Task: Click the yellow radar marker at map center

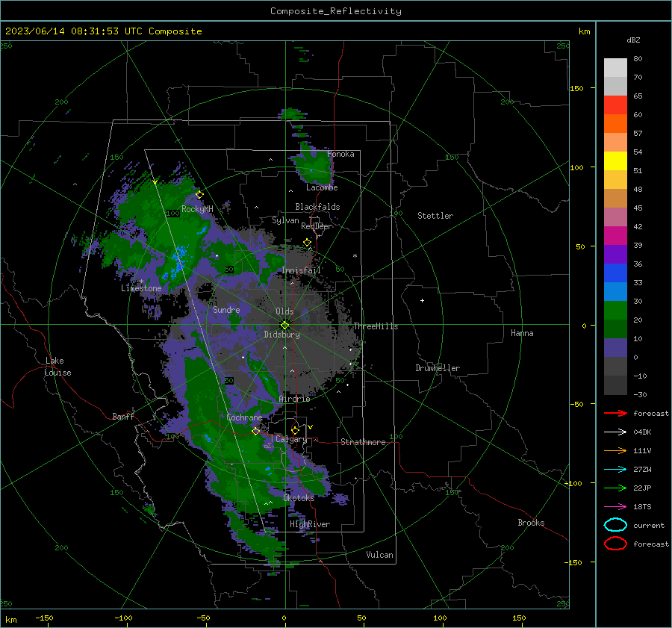Action: (x=285, y=325)
